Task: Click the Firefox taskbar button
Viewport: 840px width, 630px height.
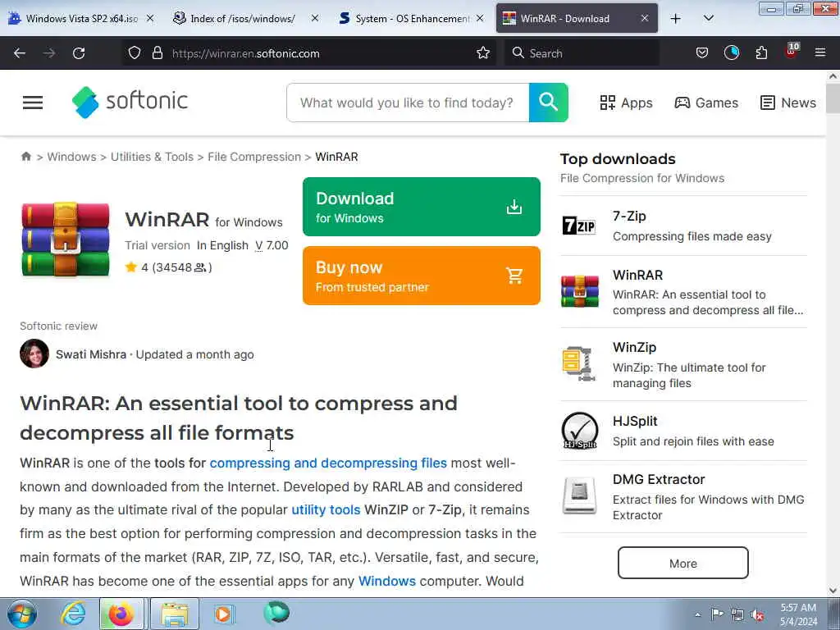Action: click(x=121, y=614)
